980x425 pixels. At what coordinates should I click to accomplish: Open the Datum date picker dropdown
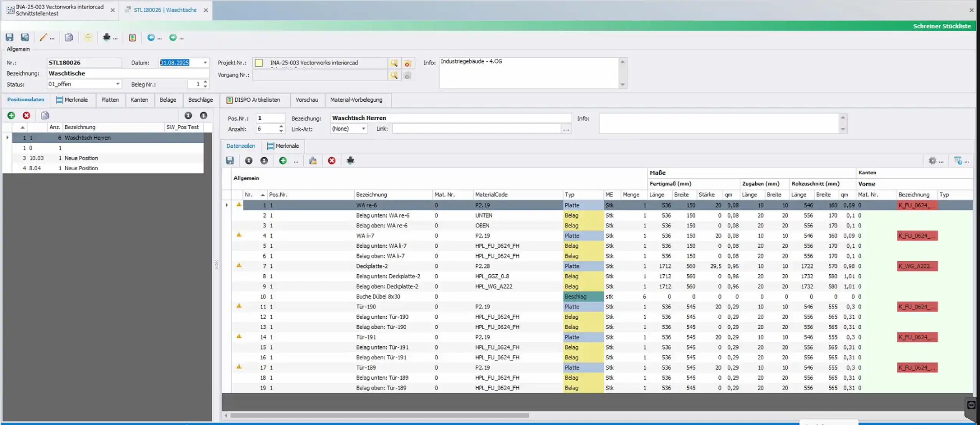[205, 63]
